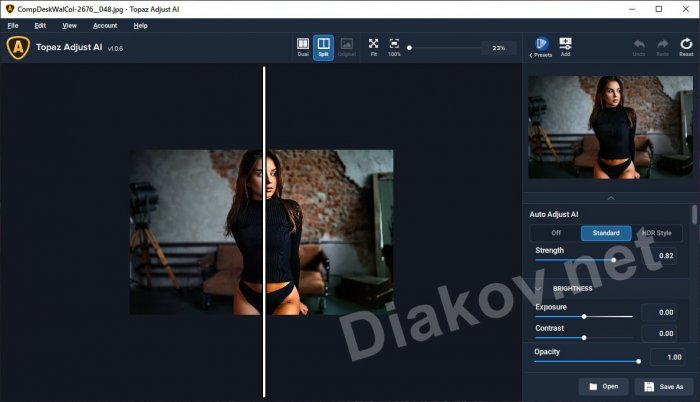Switch to Dual view mode
Image resolution: width=700 pixels, height=402 pixels.
click(303, 46)
